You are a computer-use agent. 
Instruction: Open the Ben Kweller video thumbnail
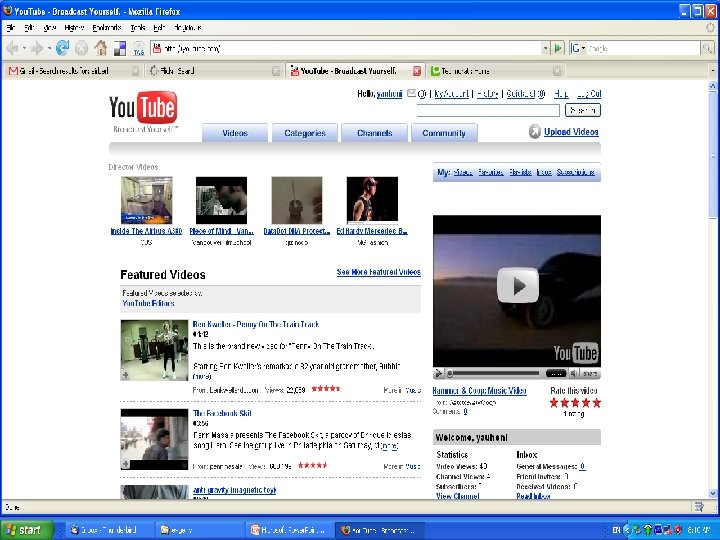tap(154, 350)
